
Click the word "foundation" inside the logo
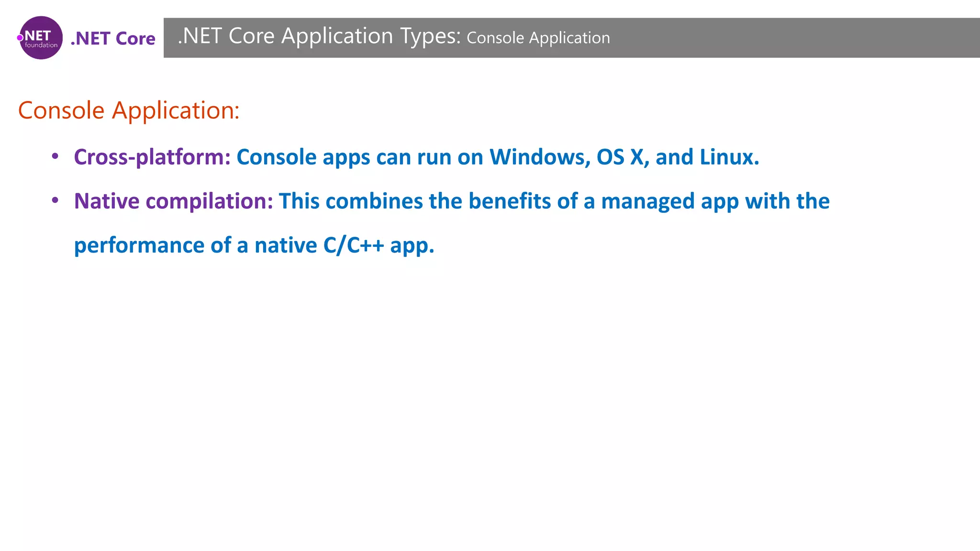[x=41, y=45]
